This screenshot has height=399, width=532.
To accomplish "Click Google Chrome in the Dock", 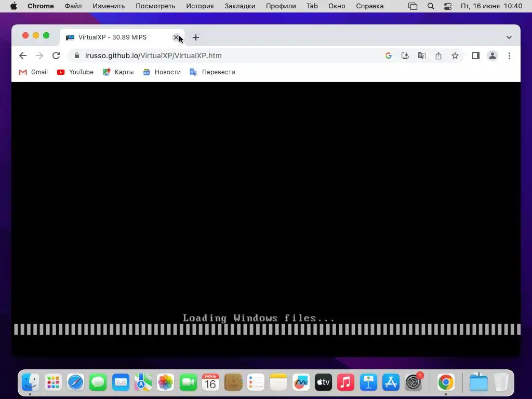I will click(x=446, y=382).
